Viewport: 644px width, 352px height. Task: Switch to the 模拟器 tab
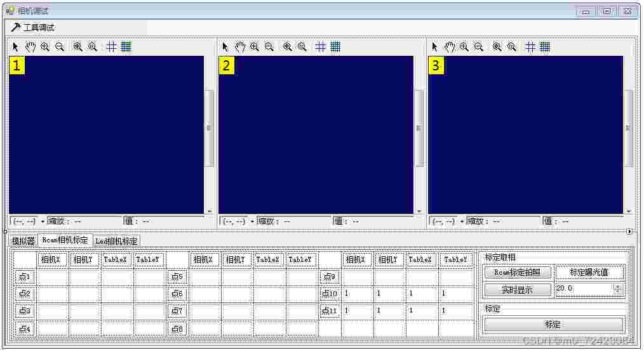coord(23,241)
